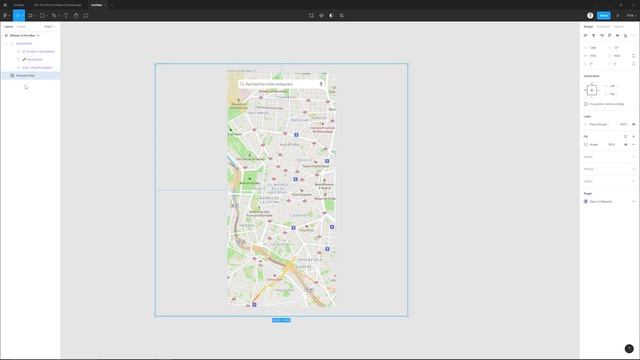Add a new Effect with plus button
Image resolution: width=640 pixels, height=360 pixels.
click(633, 169)
